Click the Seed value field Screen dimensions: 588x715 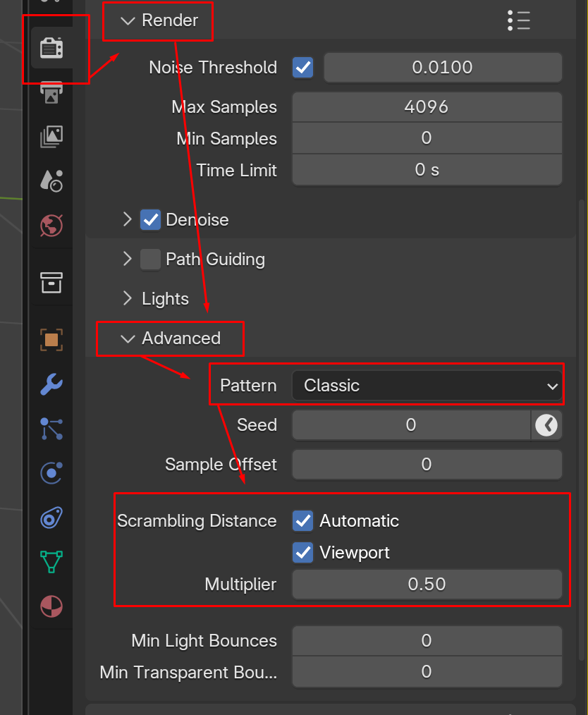[412, 425]
